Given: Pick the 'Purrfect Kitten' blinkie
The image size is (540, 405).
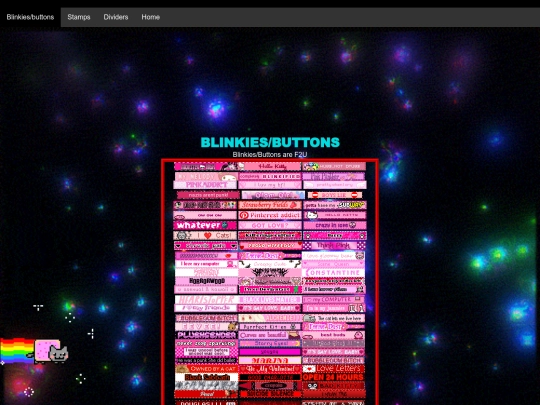Looking at the screenshot, I should [270, 326].
